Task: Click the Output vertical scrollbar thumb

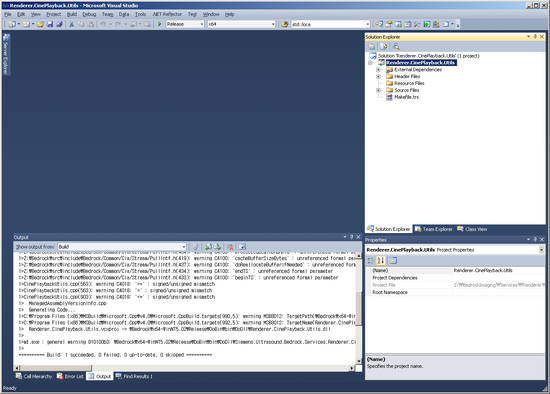Action: click(359, 308)
